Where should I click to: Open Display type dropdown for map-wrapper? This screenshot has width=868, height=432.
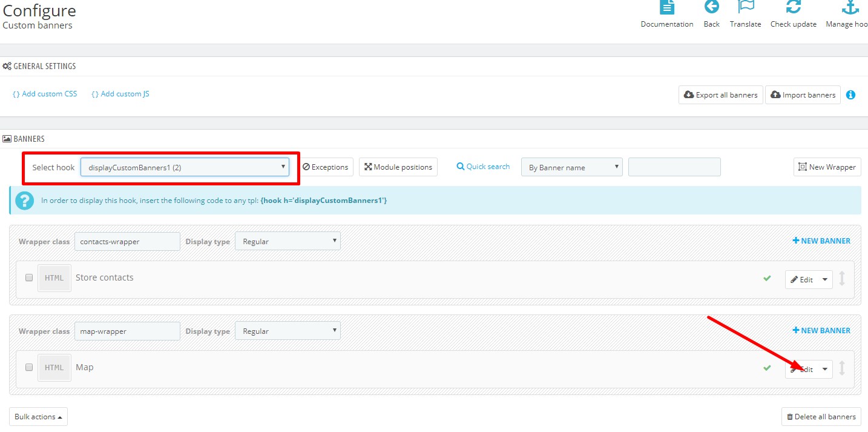(288, 331)
